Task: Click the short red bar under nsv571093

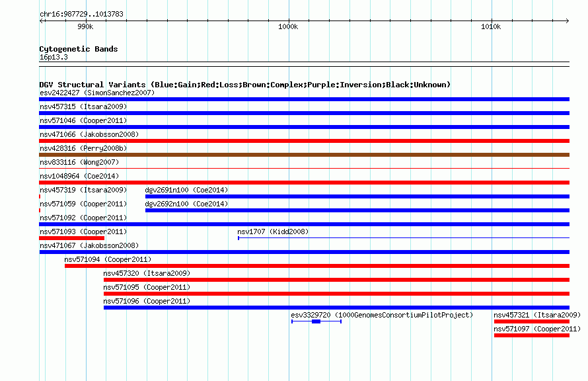Action: (x=71, y=238)
